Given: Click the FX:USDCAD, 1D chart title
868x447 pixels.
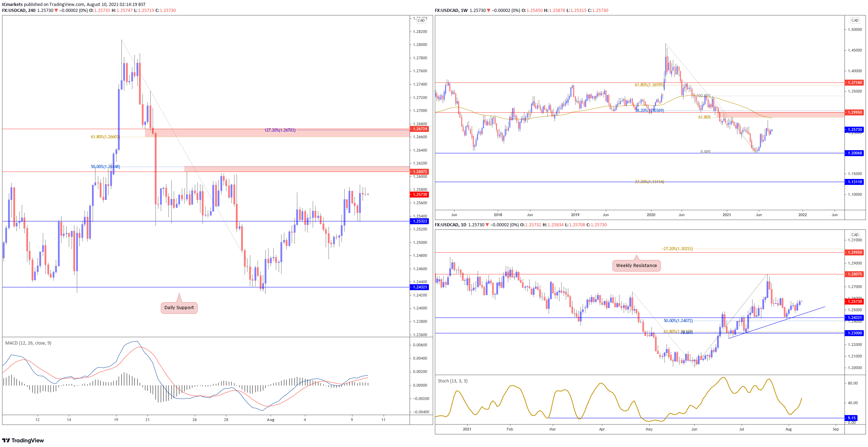Looking at the screenshot, I should pyautogui.click(x=450, y=225).
